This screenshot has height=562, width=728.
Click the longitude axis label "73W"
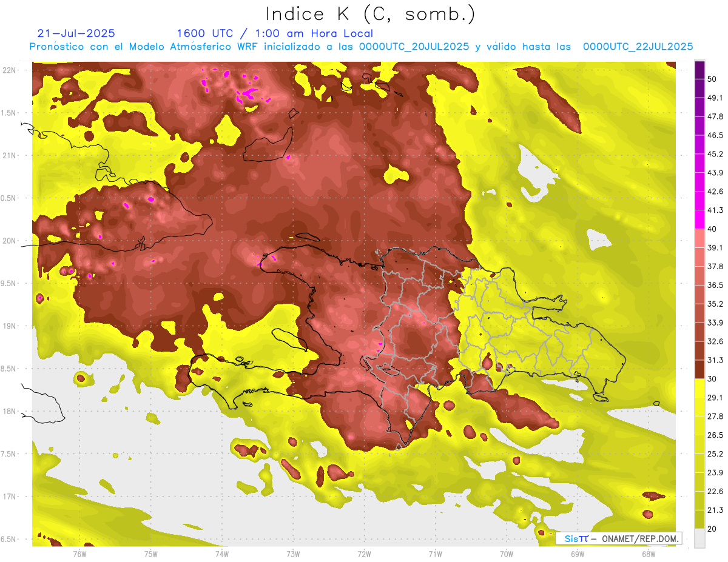point(293,554)
